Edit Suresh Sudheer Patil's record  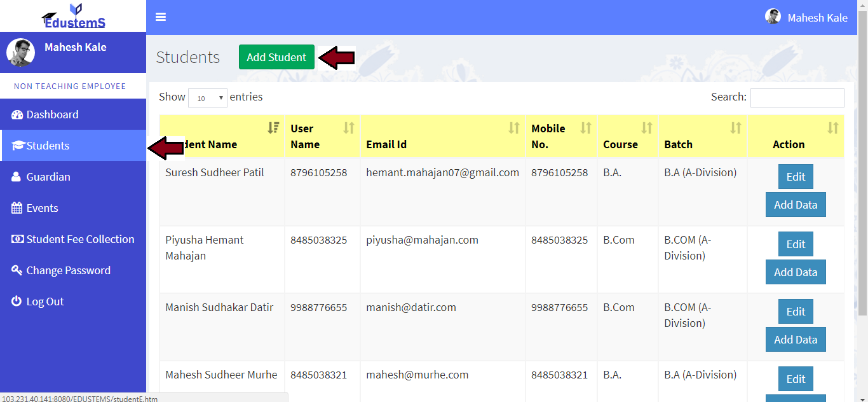coord(796,177)
